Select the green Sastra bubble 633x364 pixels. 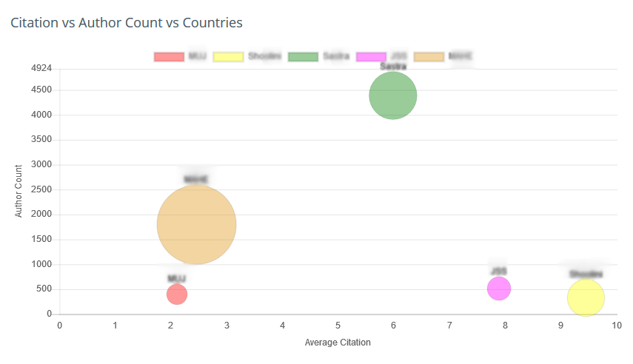(393, 95)
